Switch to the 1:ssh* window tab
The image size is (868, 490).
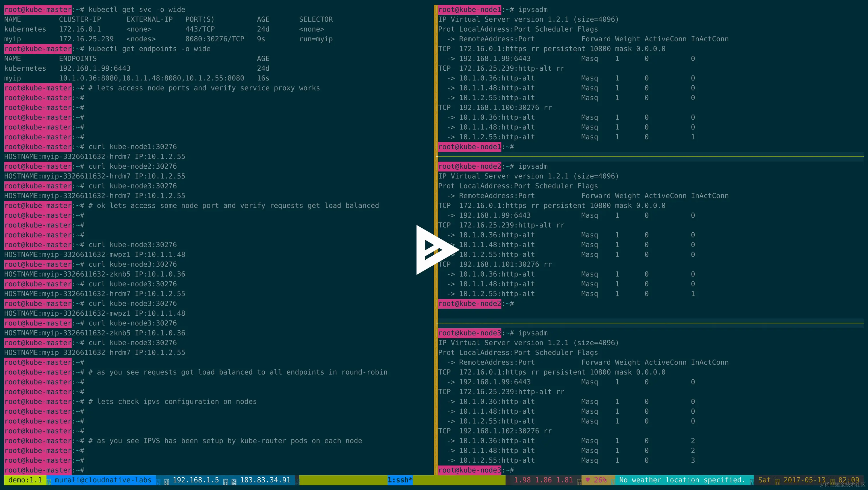tap(399, 480)
